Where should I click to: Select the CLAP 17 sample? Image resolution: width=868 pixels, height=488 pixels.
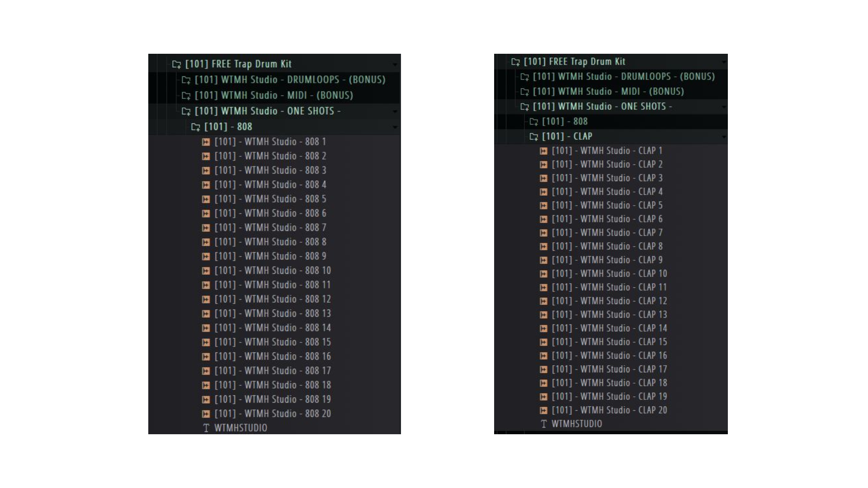point(609,369)
